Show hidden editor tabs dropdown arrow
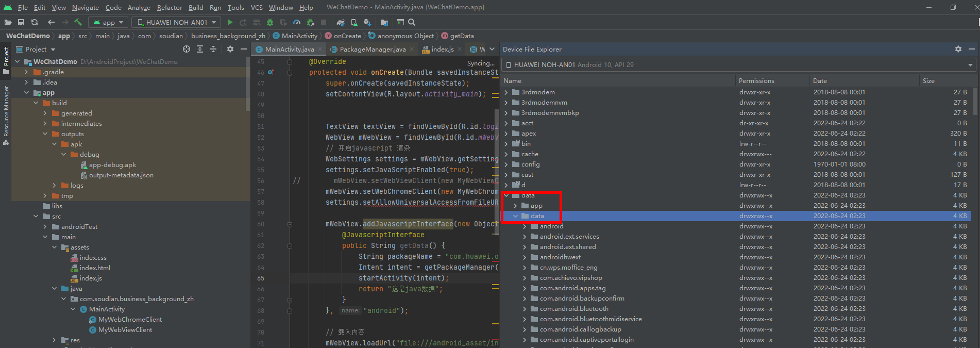 [x=493, y=49]
